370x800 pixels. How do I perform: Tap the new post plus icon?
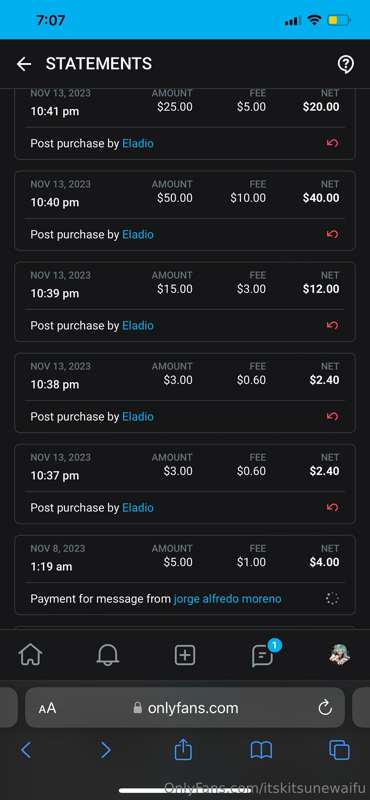[185, 655]
